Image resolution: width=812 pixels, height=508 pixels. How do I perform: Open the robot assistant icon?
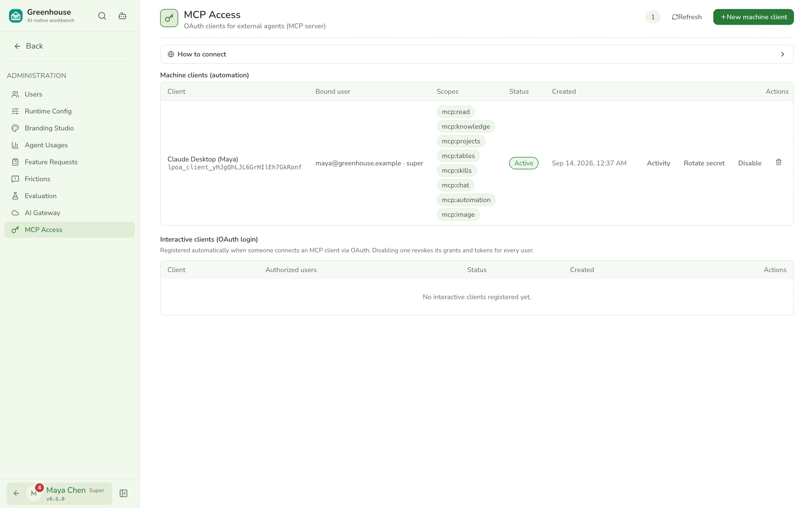[122, 16]
